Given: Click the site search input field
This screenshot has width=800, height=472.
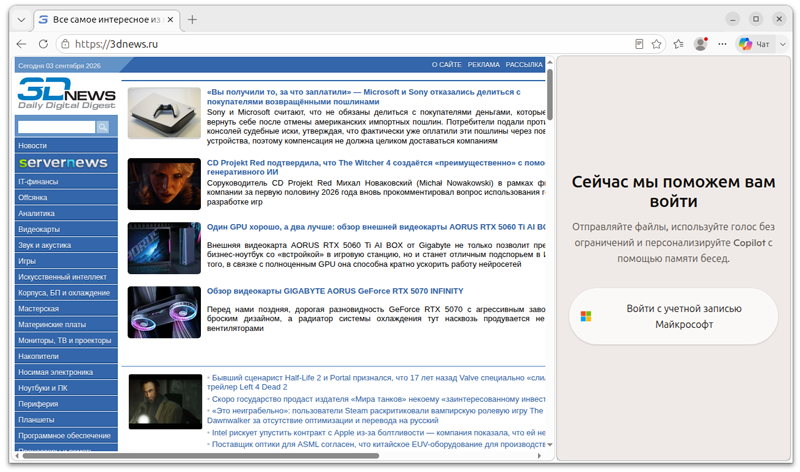Looking at the screenshot, I should coord(57,127).
